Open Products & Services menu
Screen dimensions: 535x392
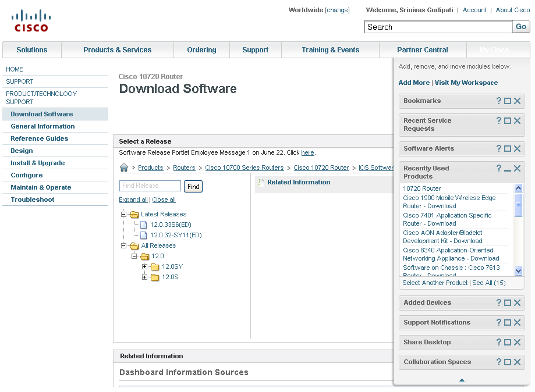coord(118,50)
